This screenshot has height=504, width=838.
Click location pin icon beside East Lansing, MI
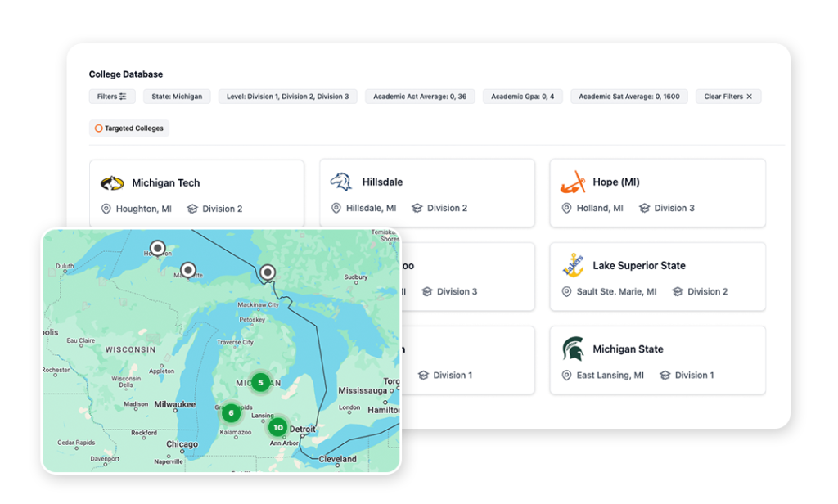[566, 376]
